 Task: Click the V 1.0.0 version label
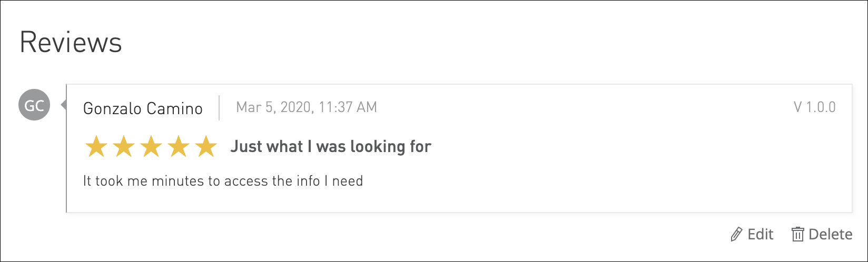pos(814,107)
